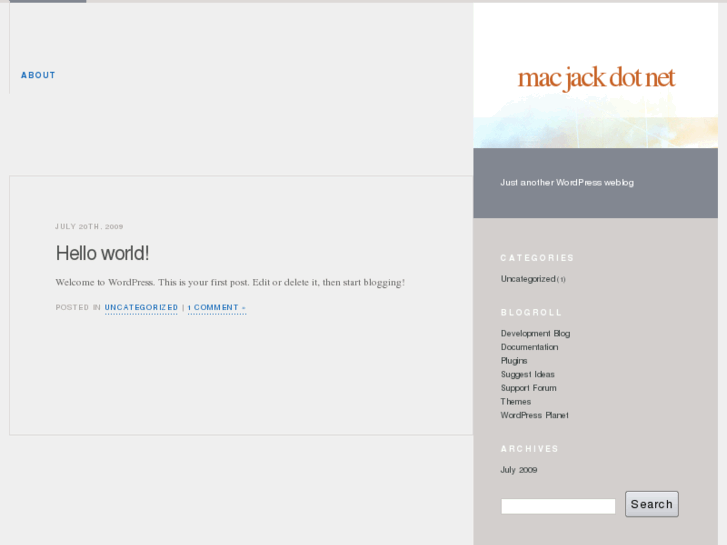The image size is (727, 545).
Task: Visit the WordPress Planet blogroll link
Action: [535, 415]
